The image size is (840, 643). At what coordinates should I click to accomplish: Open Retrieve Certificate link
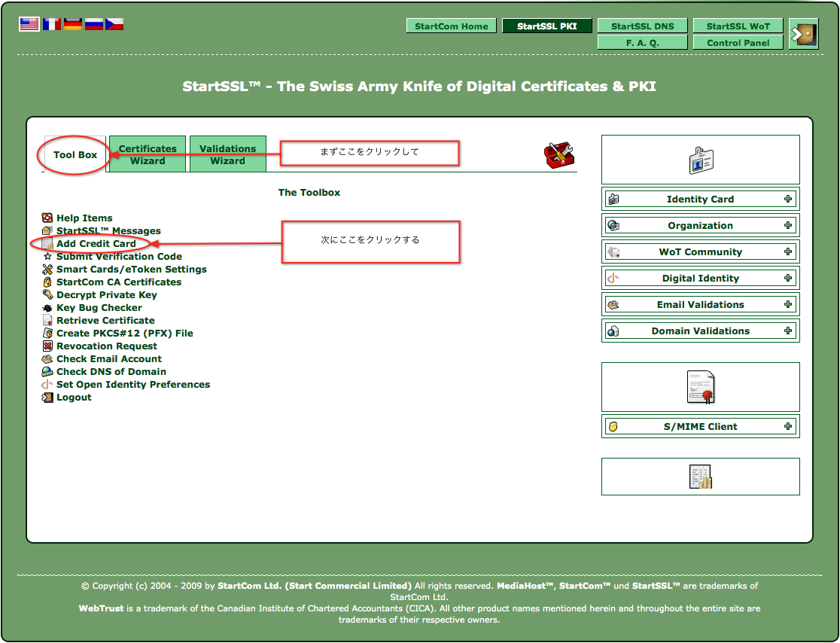tap(105, 321)
